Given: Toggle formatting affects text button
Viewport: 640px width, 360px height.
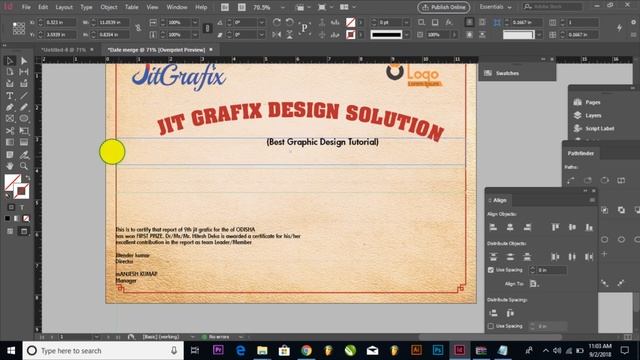Looking at the screenshot, I should point(22,207).
